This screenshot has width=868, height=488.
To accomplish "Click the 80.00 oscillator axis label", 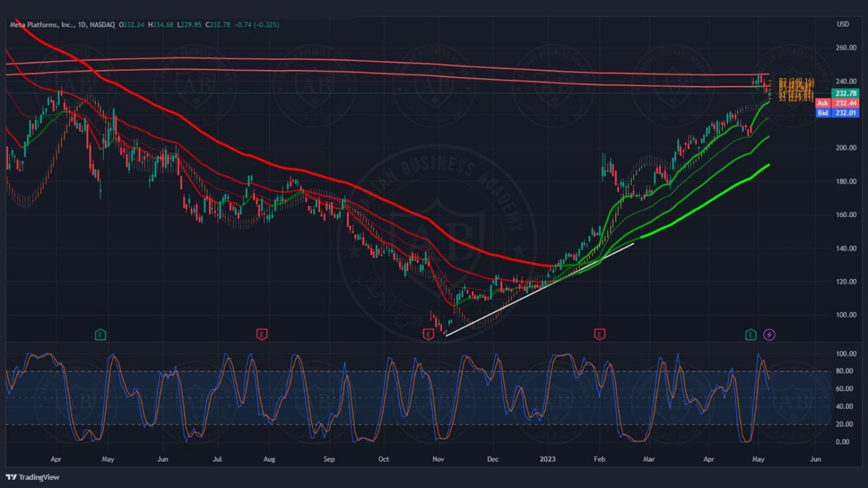I will click(844, 371).
